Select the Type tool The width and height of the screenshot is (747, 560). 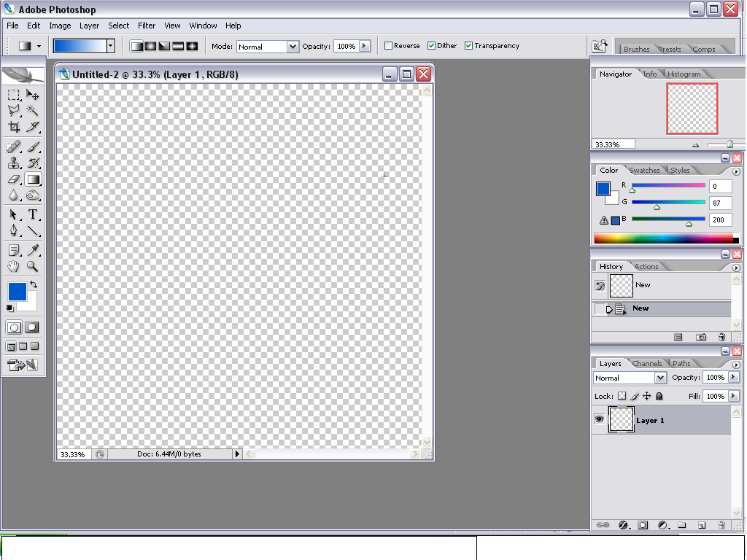(x=32, y=215)
